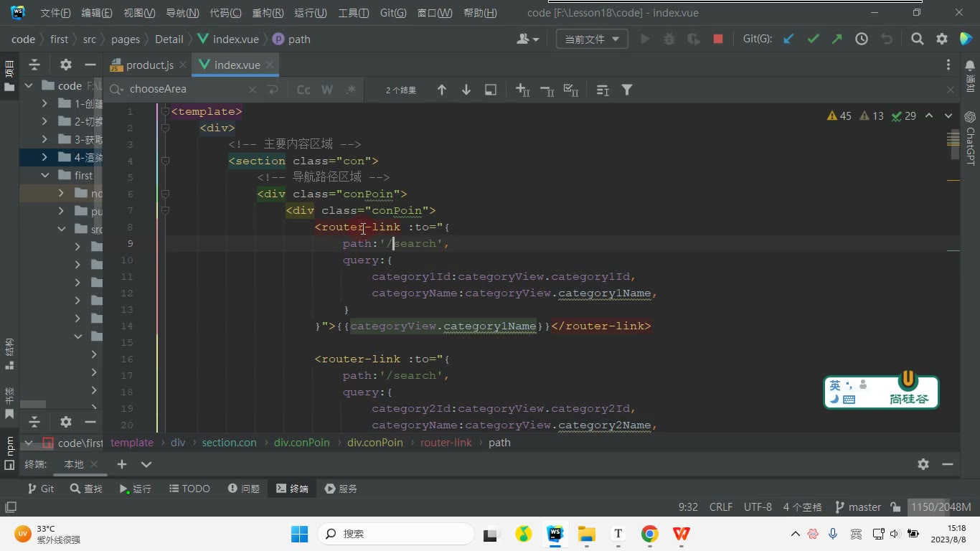This screenshot has height=551, width=980.
Task: Click the chooseArea search input field
Action: point(187,90)
